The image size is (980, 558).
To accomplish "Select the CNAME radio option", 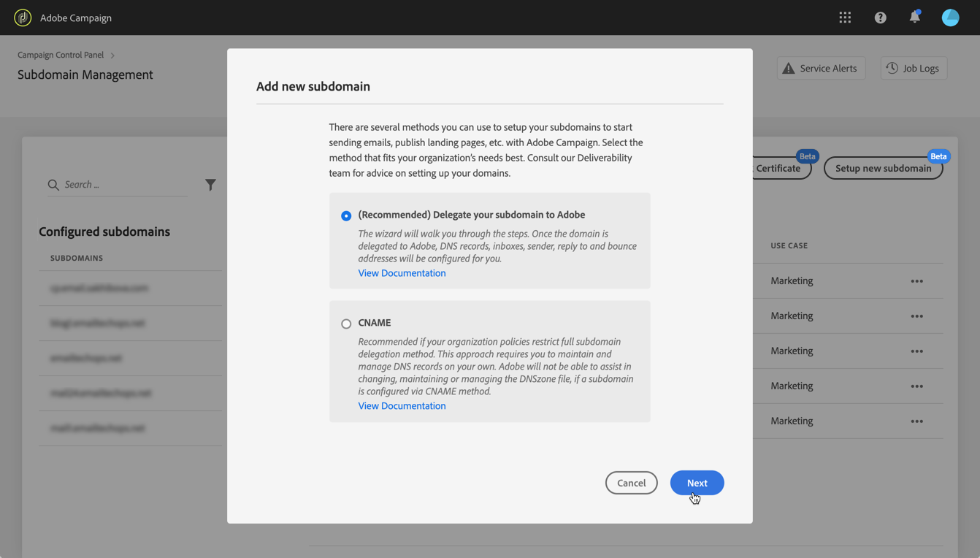I will [346, 324].
